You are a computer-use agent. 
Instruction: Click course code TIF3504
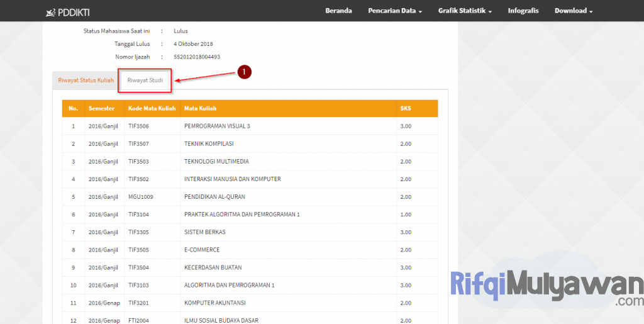138,267
